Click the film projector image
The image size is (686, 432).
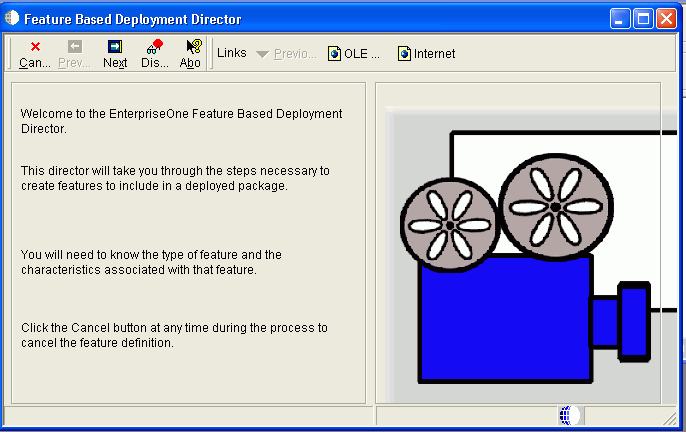[x=531, y=256]
